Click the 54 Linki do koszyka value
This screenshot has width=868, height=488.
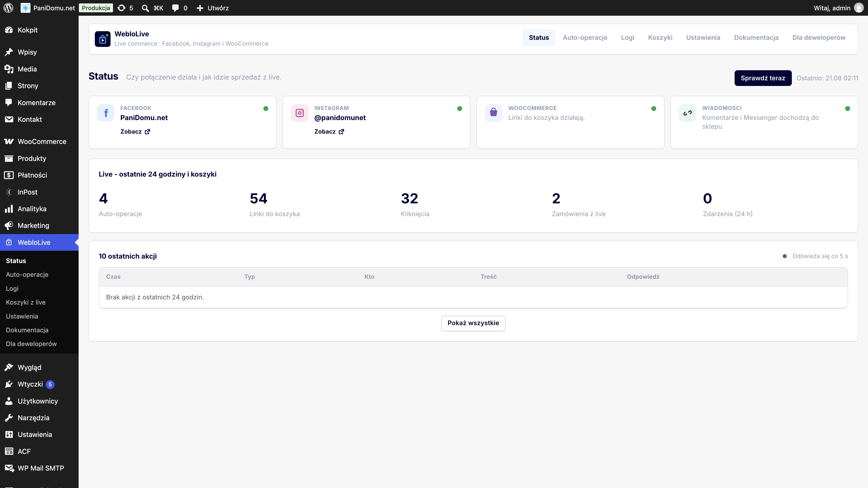258,199
